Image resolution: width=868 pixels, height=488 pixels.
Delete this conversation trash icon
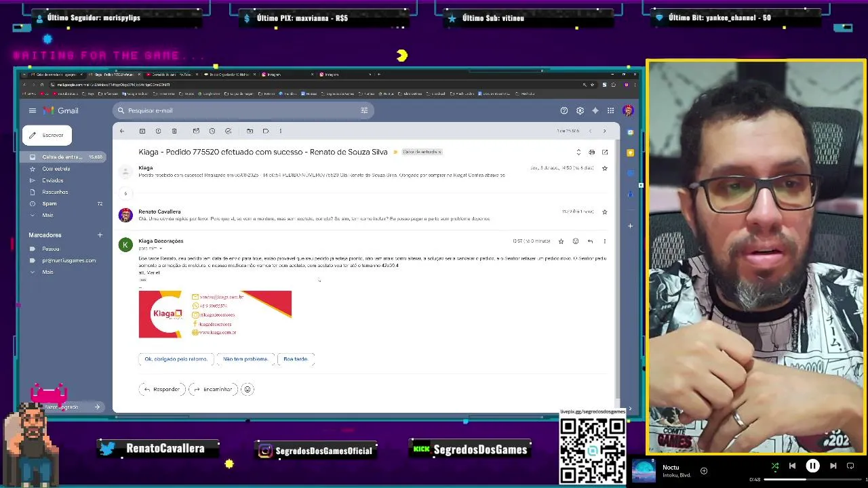pyautogui.click(x=174, y=131)
